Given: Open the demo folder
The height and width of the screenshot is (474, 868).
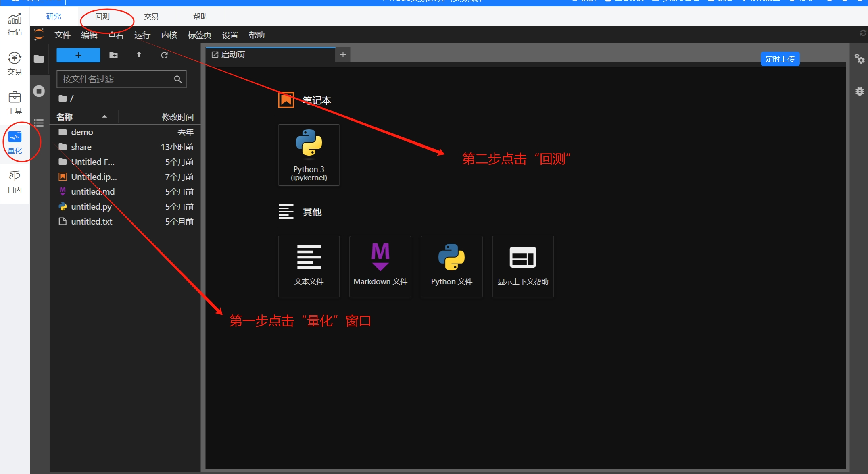Looking at the screenshot, I should (x=82, y=132).
